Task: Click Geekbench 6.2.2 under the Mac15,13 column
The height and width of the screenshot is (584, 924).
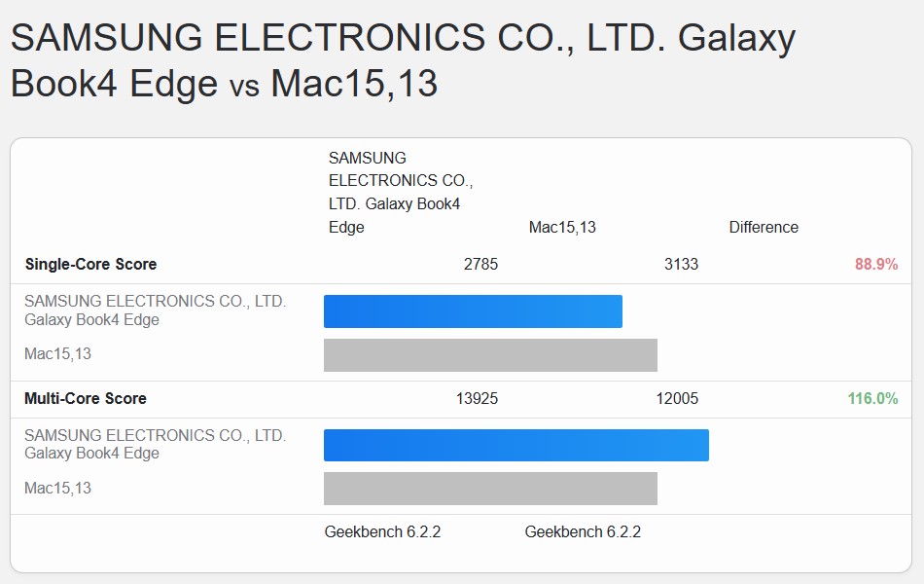Action: [583, 531]
